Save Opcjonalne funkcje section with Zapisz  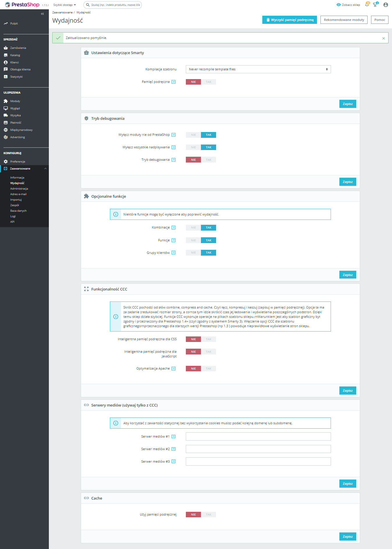click(x=348, y=275)
